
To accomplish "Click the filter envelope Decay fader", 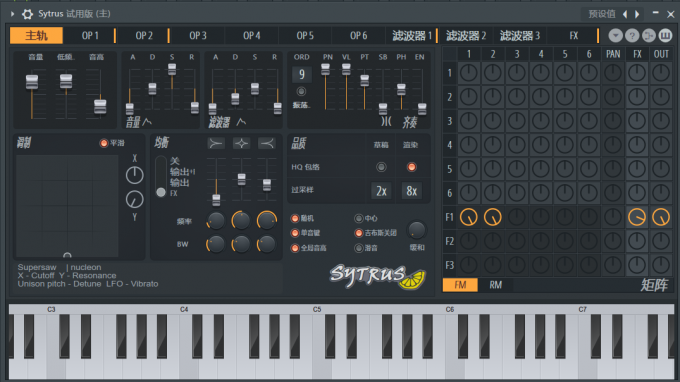I will [x=235, y=99].
